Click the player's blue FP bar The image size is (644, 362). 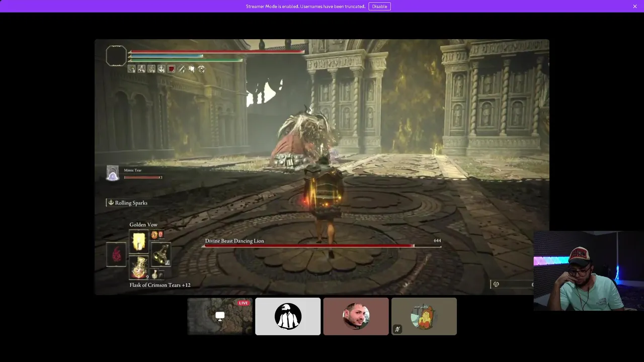coord(166,56)
